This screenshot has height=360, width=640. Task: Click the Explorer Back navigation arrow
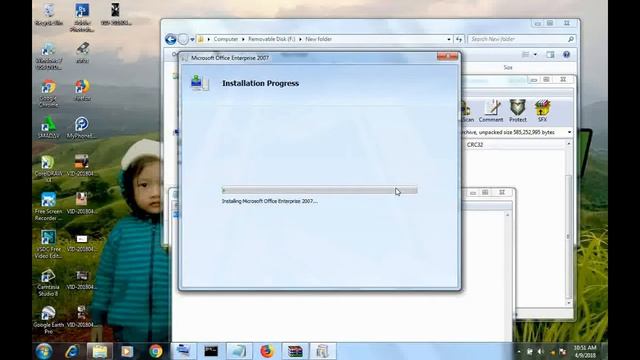point(171,39)
